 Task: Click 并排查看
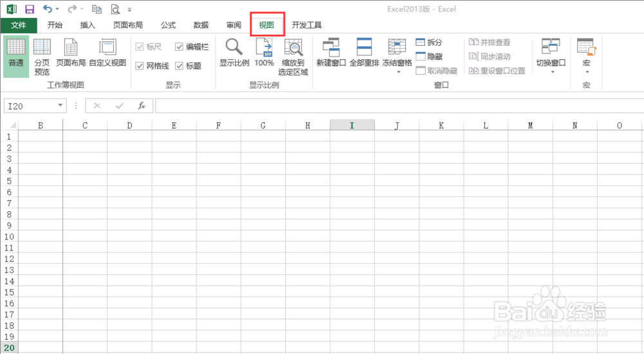[x=489, y=42]
